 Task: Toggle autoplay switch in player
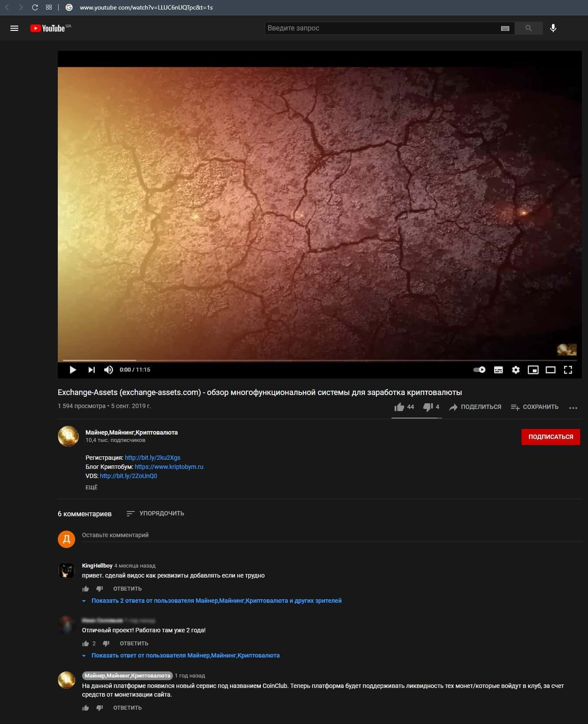(x=479, y=370)
